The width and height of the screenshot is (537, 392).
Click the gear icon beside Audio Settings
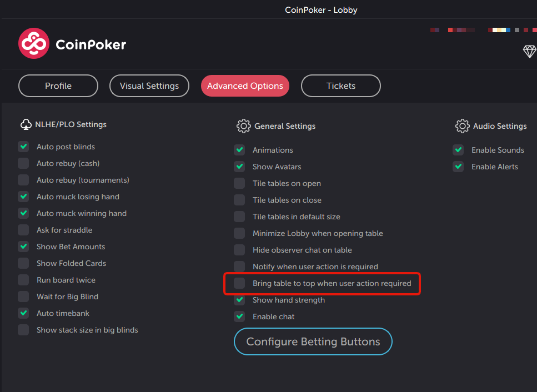(x=462, y=126)
